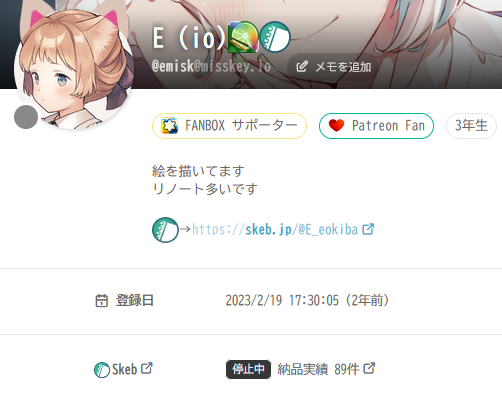This screenshot has width=502, height=403.
Task: Select the 3年生 role badge
Action: coord(471,126)
